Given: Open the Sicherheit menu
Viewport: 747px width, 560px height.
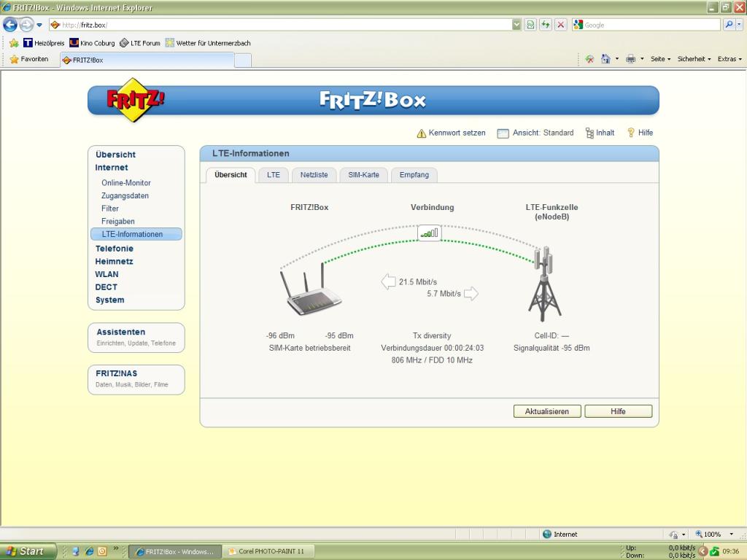Looking at the screenshot, I should click(694, 59).
